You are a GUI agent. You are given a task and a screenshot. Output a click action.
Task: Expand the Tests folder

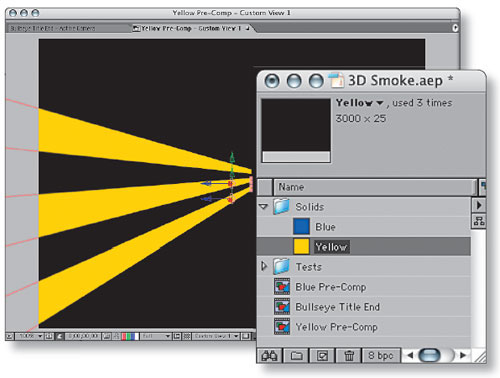[x=264, y=266]
